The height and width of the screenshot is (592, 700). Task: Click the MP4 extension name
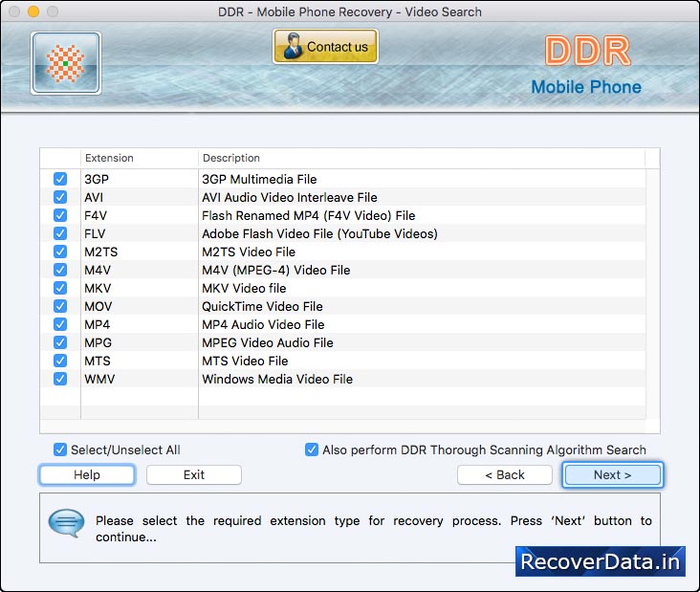point(97,324)
